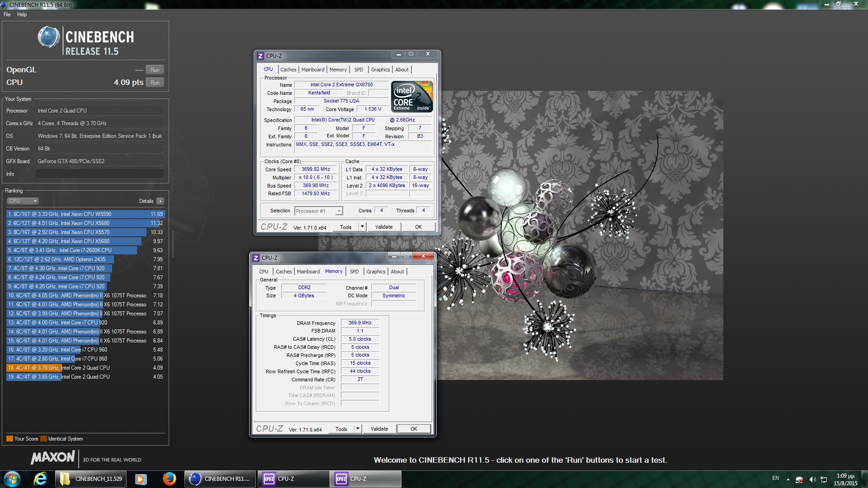Open Action Center flag tray icon
Viewport: 868px width, 488px height.
[800, 479]
